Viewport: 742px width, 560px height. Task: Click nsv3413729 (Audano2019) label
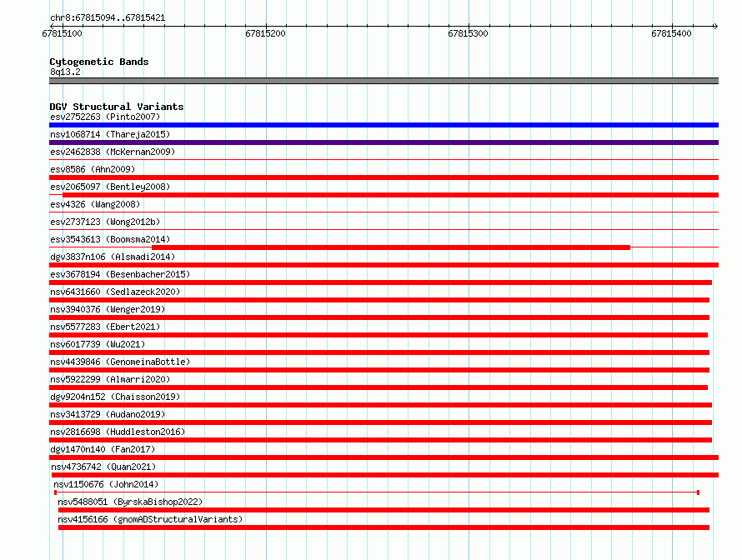108,414
